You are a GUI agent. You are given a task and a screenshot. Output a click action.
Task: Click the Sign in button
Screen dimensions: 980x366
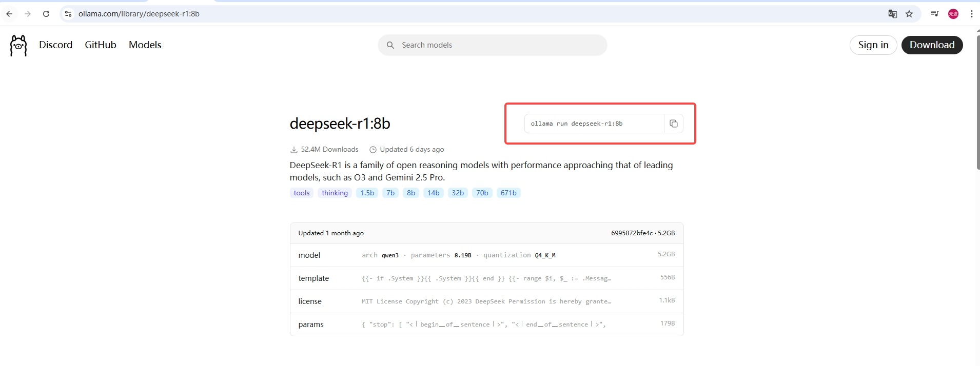point(873,45)
